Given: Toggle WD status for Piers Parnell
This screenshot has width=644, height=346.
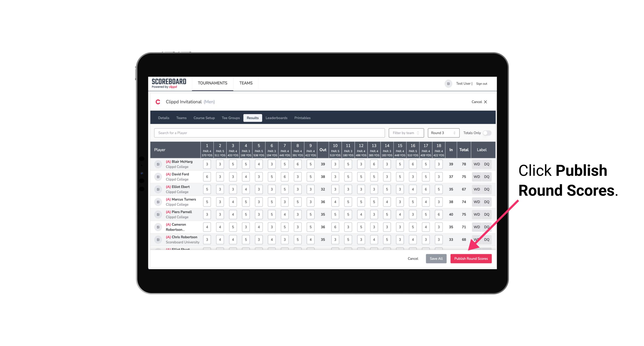Looking at the screenshot, I should [x=477, y=214].
